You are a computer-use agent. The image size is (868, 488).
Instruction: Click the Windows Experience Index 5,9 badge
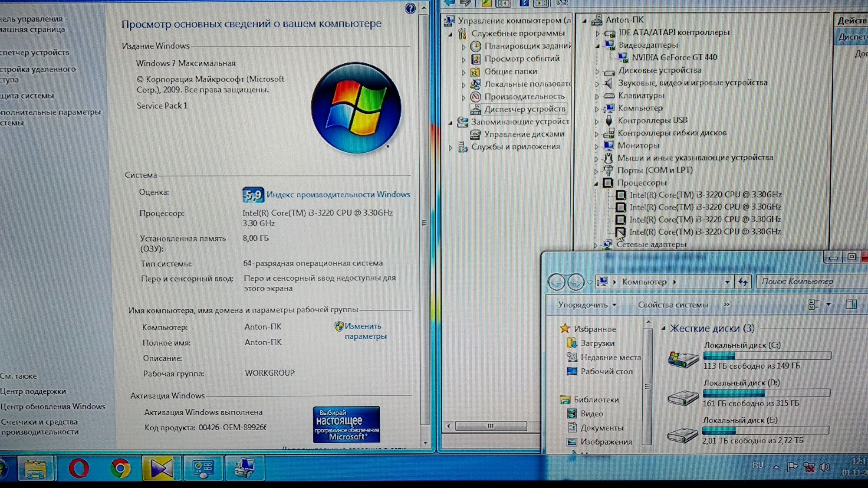tap(253, 195)
